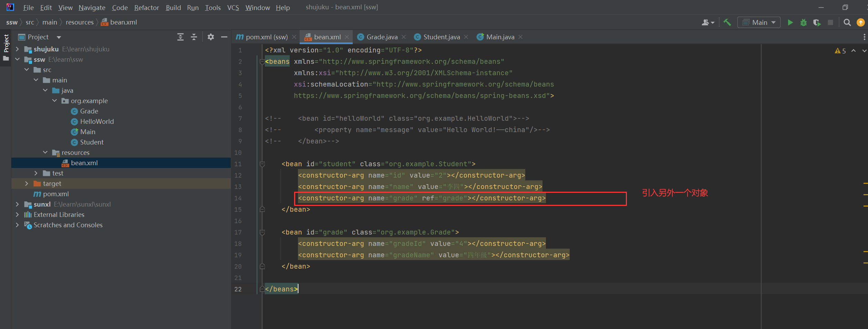Screen dimensions: 868x329
Task: Open the Build menu
Action: point(173,8)
